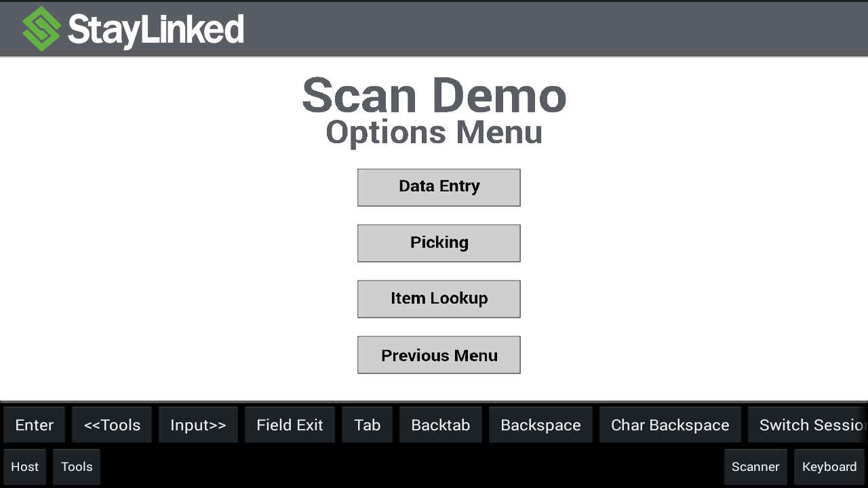
Task: Click the Scan Demo title text
Action: [x=434, y=96]
